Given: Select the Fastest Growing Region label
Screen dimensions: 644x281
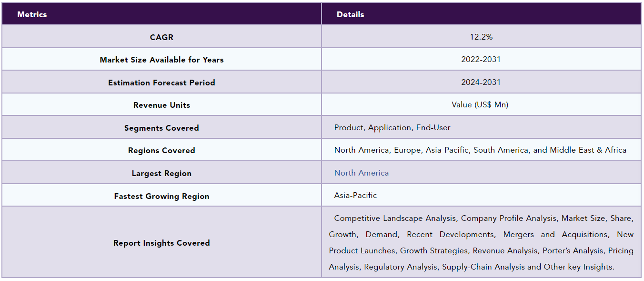Looking at the screenshot, I should tap(161, 197).
